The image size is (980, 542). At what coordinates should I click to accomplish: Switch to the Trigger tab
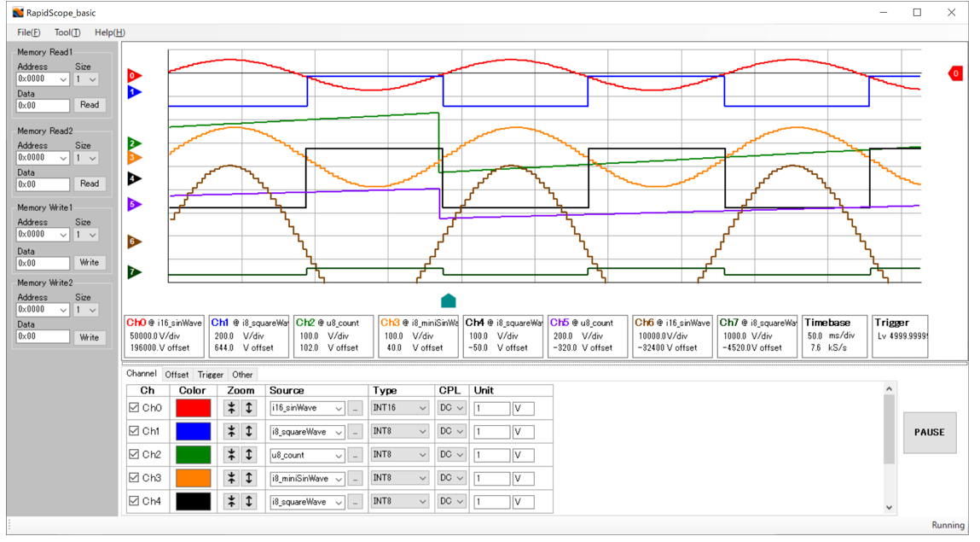tap(211, 375)
